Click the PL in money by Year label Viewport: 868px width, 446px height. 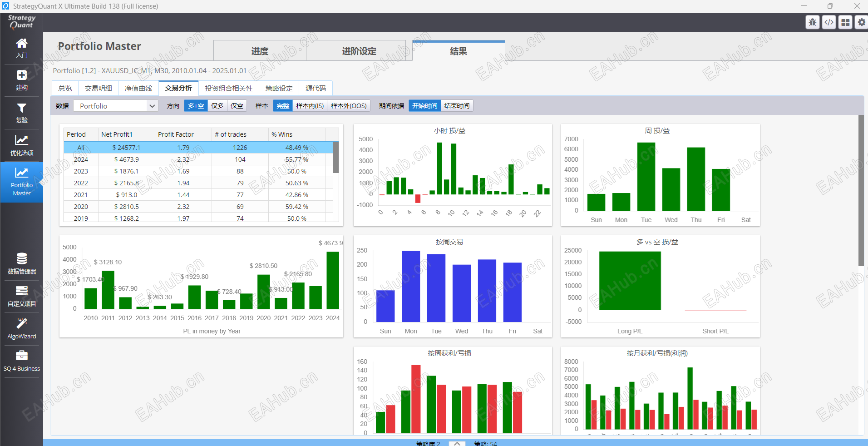click(212, 331)
